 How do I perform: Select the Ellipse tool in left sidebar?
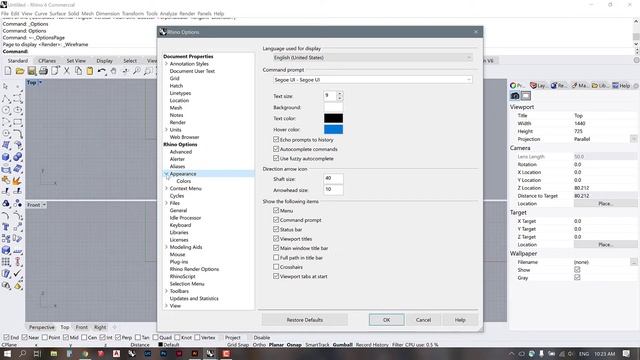[x=18, y=110]
